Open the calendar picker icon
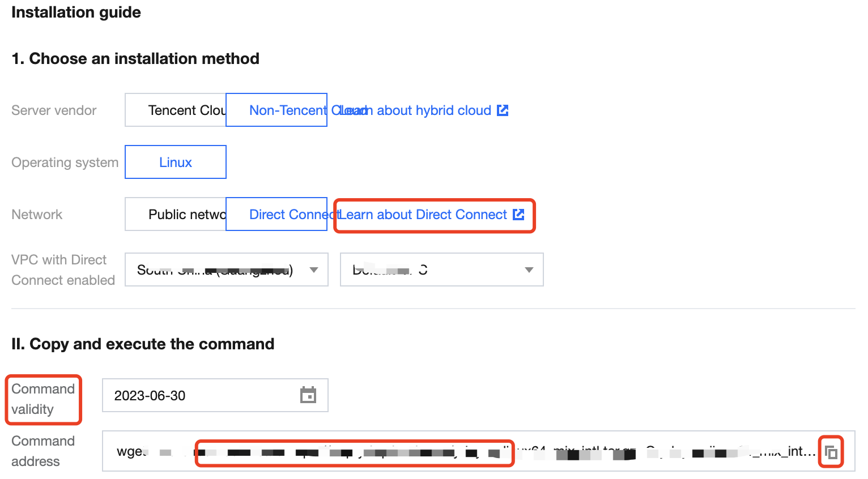Viewport: 868px width, 479px height. click(x=308, y=395)
